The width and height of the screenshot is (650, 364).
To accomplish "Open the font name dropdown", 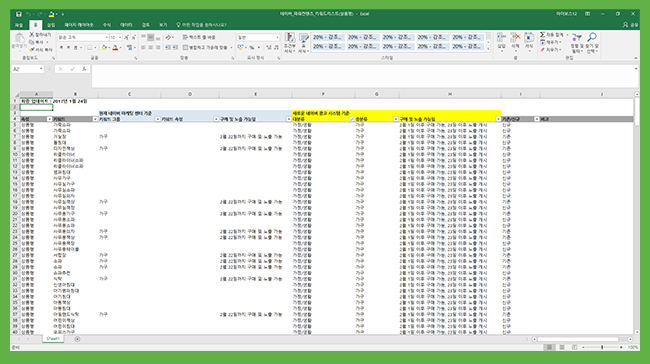I will [x=107, y=37].
